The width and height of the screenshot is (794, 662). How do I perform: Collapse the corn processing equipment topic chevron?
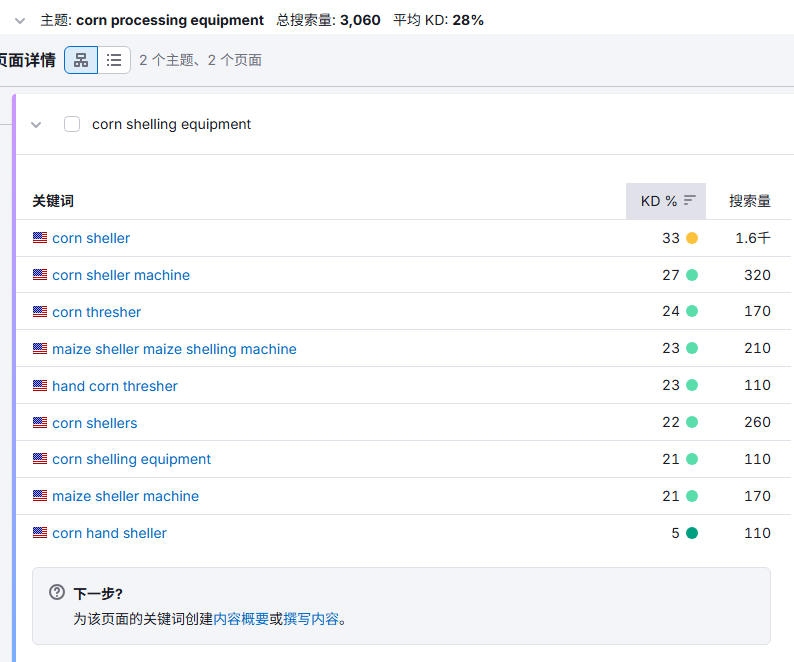pos(20,21)
